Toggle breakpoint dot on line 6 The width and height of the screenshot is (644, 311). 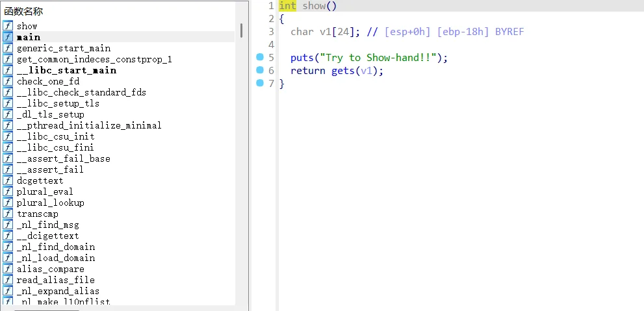261,70
